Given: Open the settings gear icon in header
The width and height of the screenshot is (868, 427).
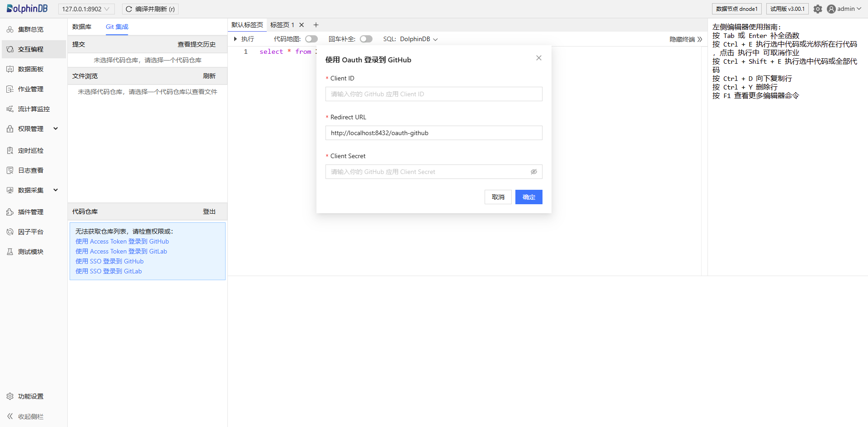Looking at the screenshot, I should pyautogui.click(x=817, y=9).
